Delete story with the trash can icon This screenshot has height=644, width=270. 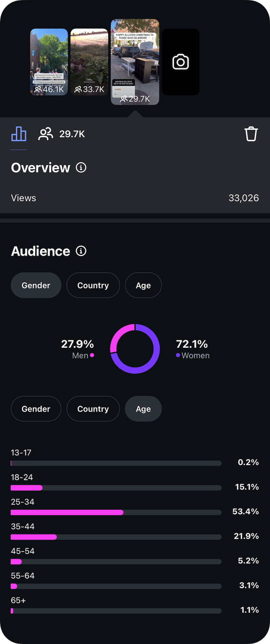coord(251,134)
